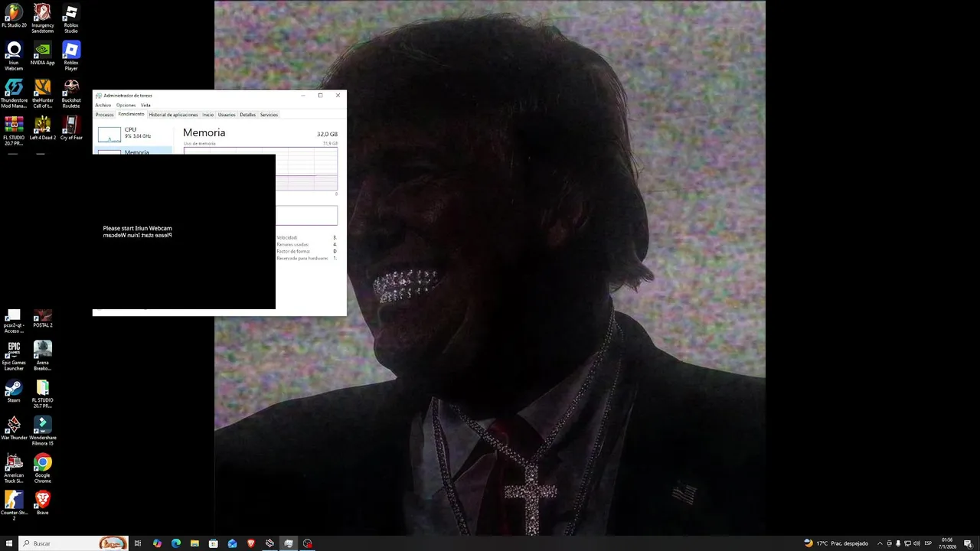The height and width of the screenshot is (551, 980).
Task: Launch Epic Games Launcher desktop shortcut
Action: [x=14, y=357]
